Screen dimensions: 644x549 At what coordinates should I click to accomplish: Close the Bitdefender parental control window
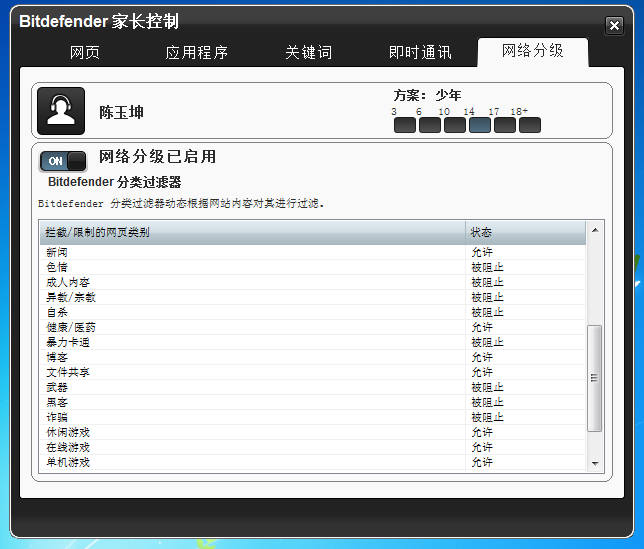point(614,25)
